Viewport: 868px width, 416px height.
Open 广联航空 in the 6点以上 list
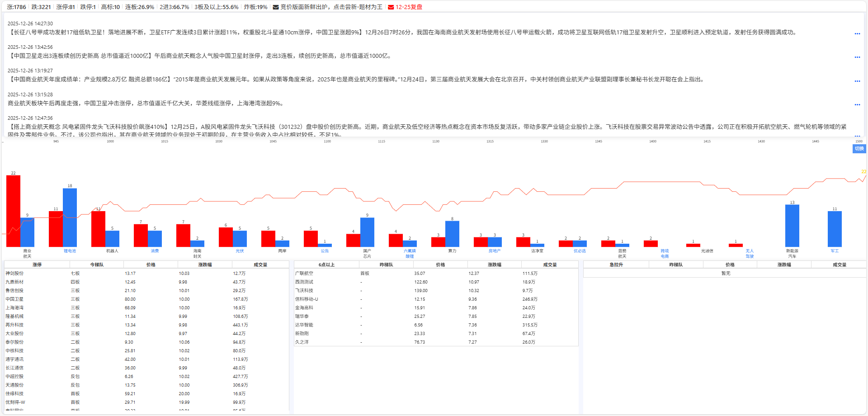point(304,274)
